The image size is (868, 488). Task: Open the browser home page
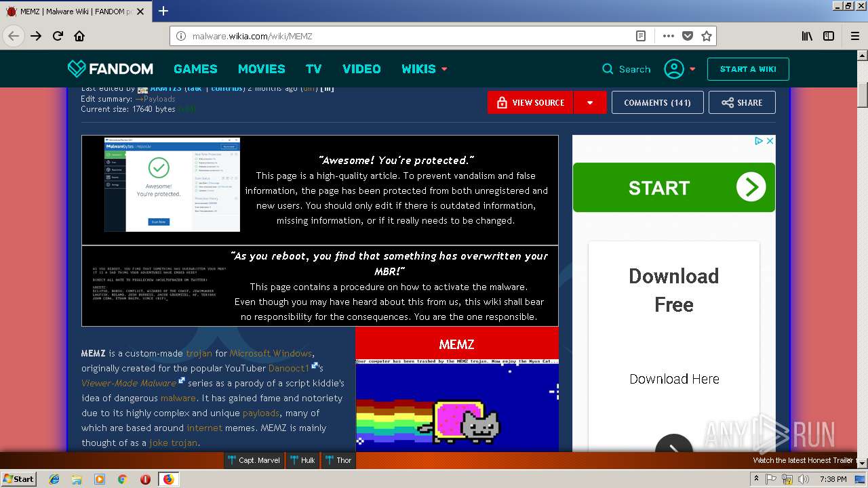(79, 36)
